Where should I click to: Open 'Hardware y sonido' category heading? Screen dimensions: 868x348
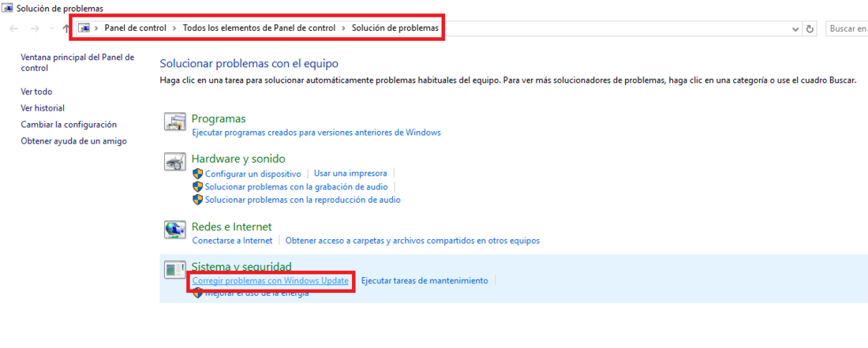tap(238, 159)
